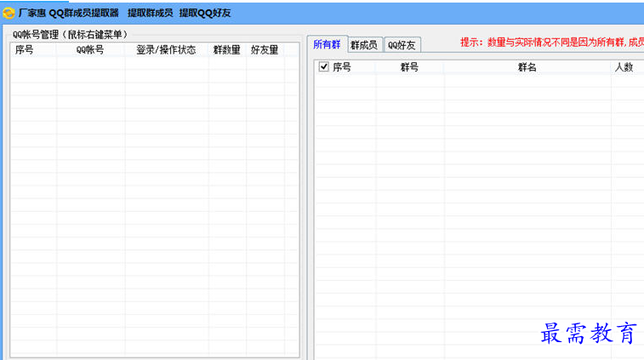Image resolution: width=644 pixels, height=360 pixels.
Task: Click the app logo icon in title bar
Action: [9, 13]
